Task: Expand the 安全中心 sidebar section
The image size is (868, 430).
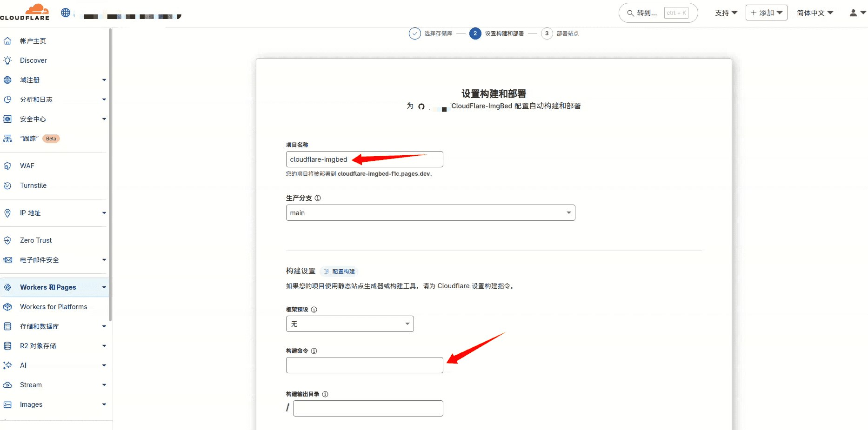Action: pyautogui.click(x=104, y=119)
